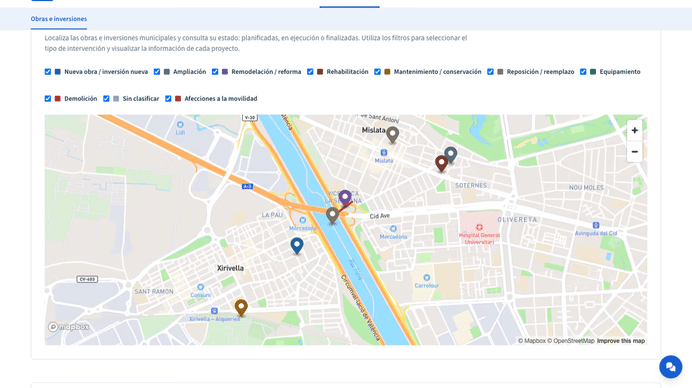Click the V-30 road shield

(x=250, y=117)
